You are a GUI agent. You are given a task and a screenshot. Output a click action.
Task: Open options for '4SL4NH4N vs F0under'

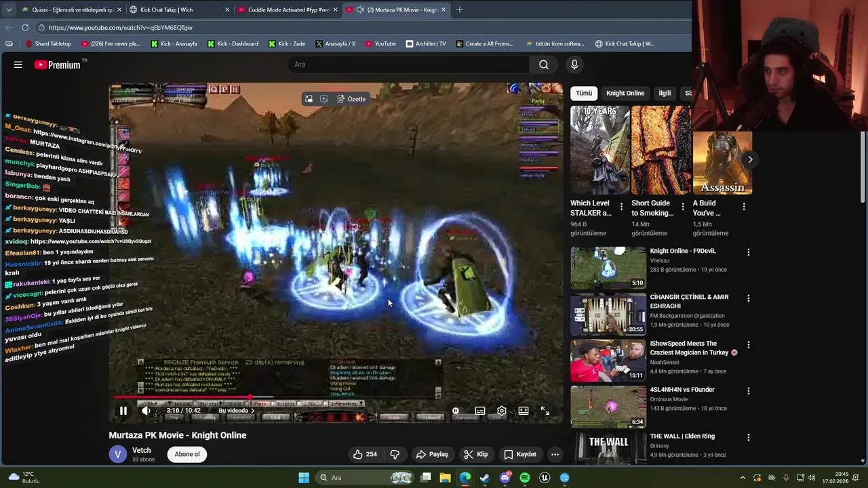point(749,391)
